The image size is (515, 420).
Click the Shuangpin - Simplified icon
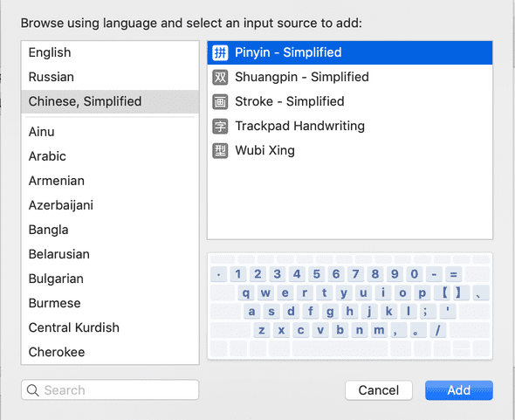click(220, 77)
